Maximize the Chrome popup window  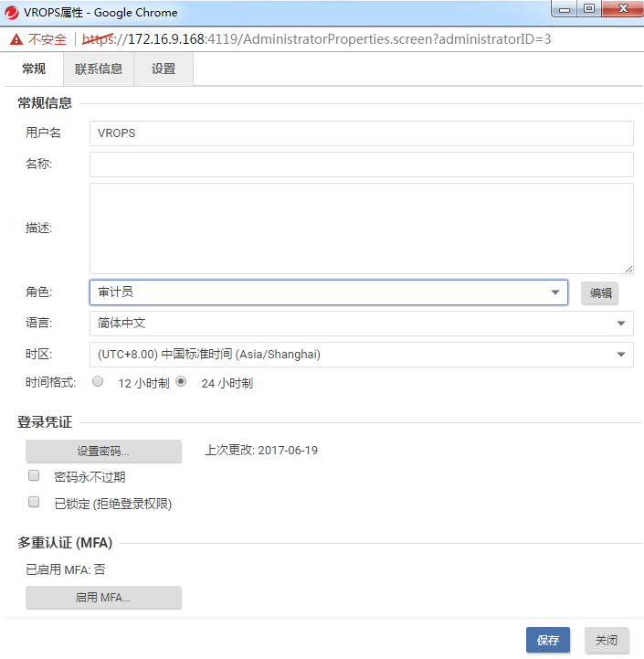coord(589,9)
